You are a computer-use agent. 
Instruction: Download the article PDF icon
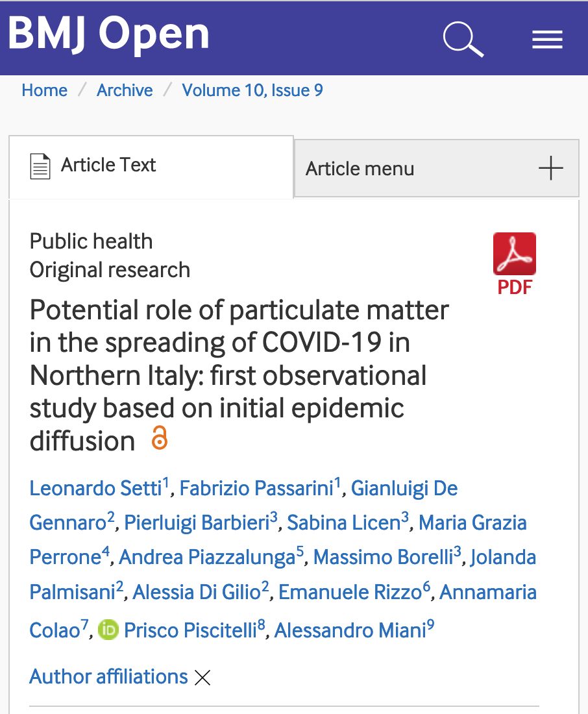coord(515,254)
